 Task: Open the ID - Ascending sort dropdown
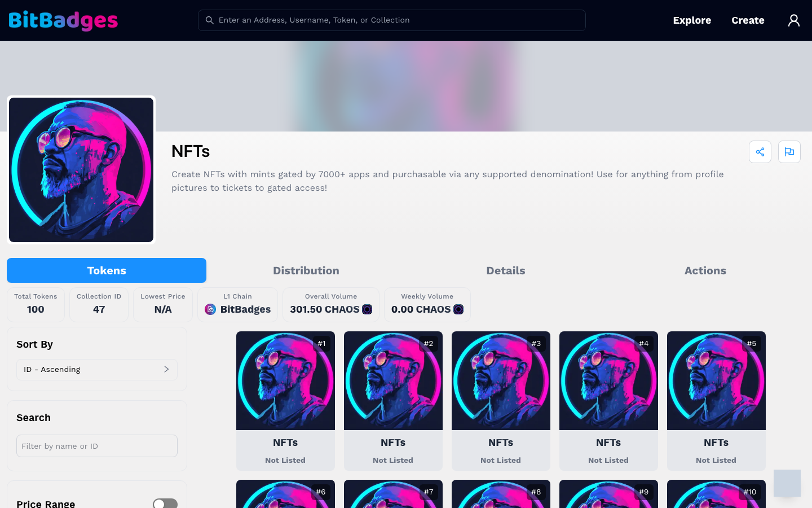(x=97, y=370)
